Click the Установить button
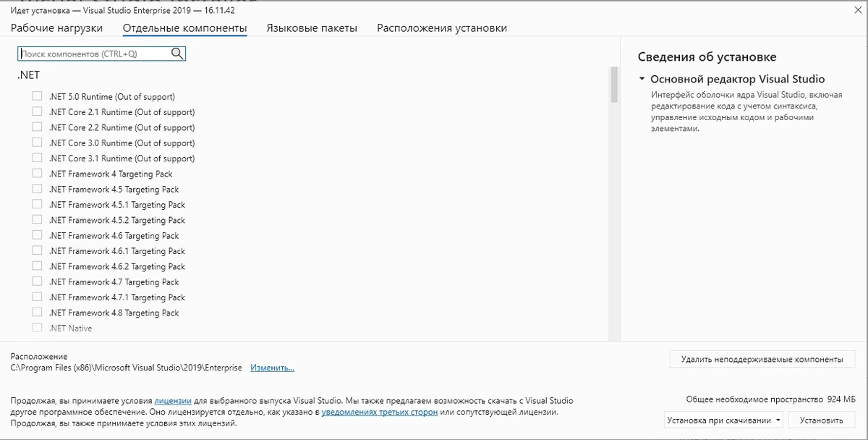Viewport: 868px width, 440px height. tap(822, 420)
